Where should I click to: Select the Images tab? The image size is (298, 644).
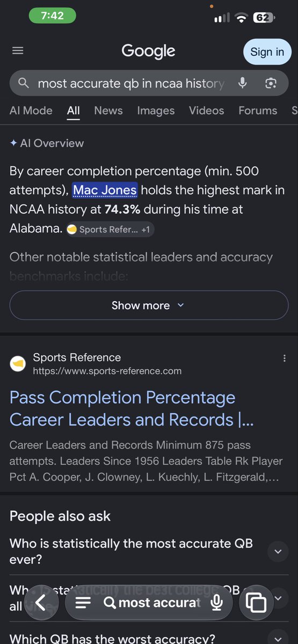156,111
